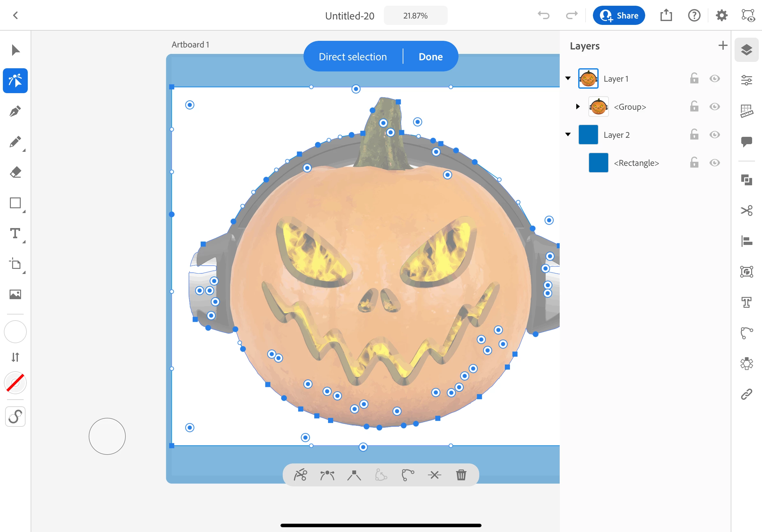Click the trash icon to delete anchor points

point(461,475)
